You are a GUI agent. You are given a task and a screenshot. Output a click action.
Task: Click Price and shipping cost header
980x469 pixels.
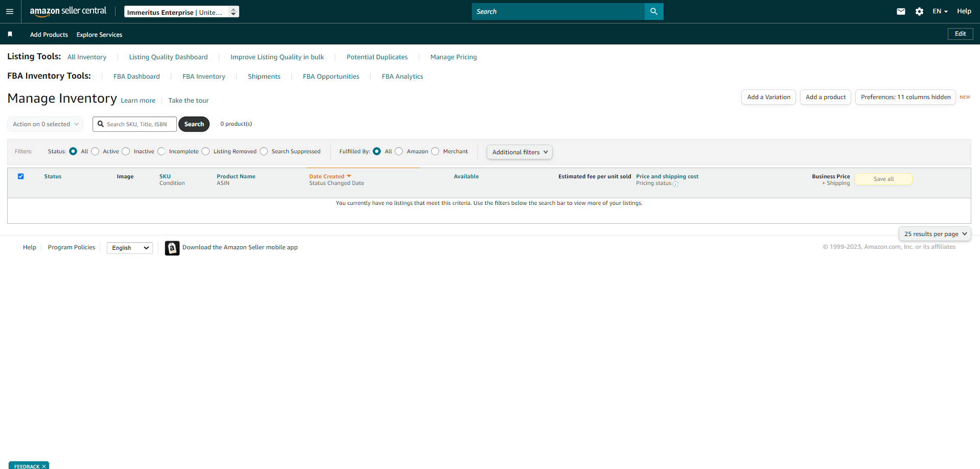pyautogui.click(x=667, y=176)
